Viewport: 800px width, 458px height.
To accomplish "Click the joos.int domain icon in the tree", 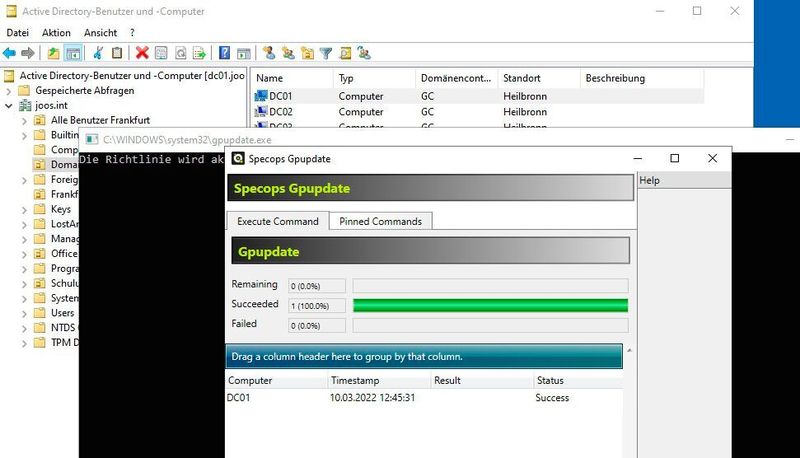I will click(x=25, y=106).
